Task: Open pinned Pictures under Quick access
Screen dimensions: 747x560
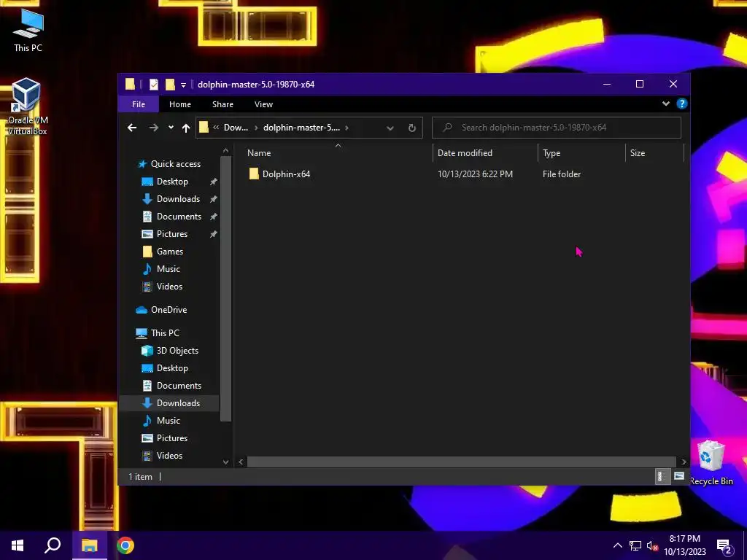Action: (172, 234)
